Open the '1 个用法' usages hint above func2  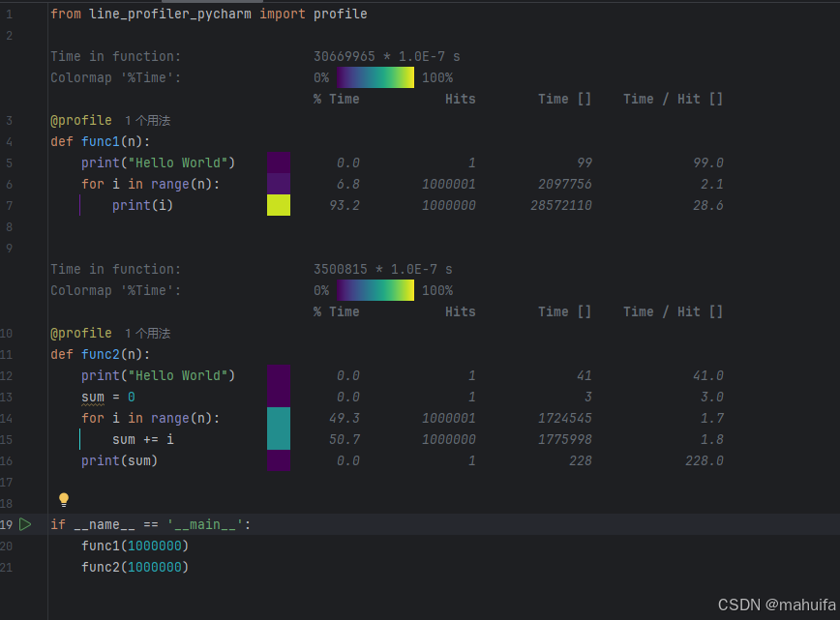click(148, 333)
